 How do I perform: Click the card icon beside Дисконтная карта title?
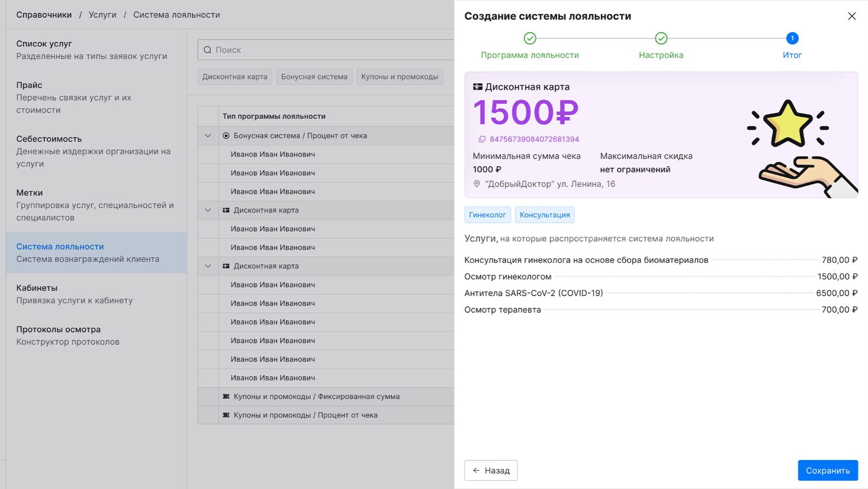[x=477, y=87]
